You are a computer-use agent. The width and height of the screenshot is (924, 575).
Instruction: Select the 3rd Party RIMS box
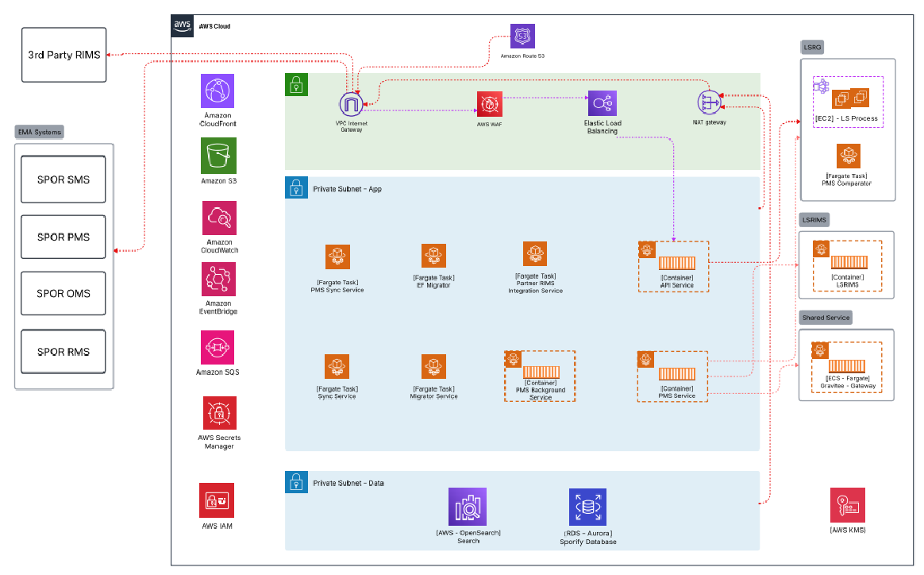[64, 55]
